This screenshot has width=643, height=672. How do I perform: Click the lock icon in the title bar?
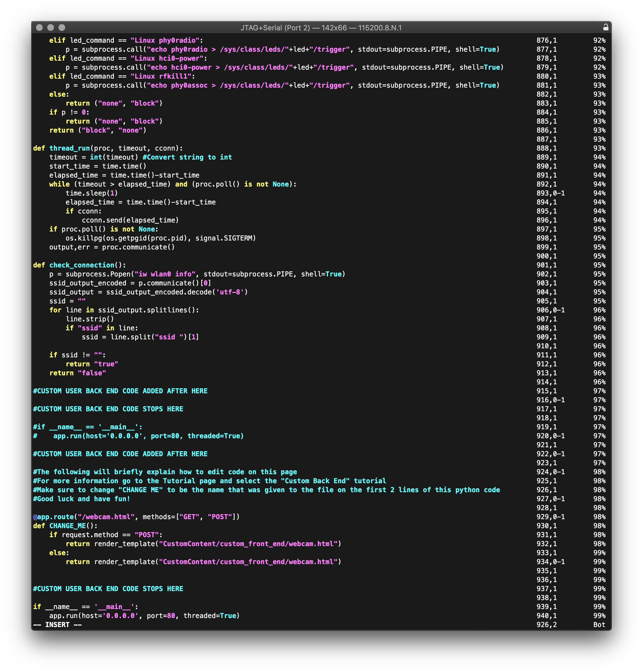click(x=606, y=28)
